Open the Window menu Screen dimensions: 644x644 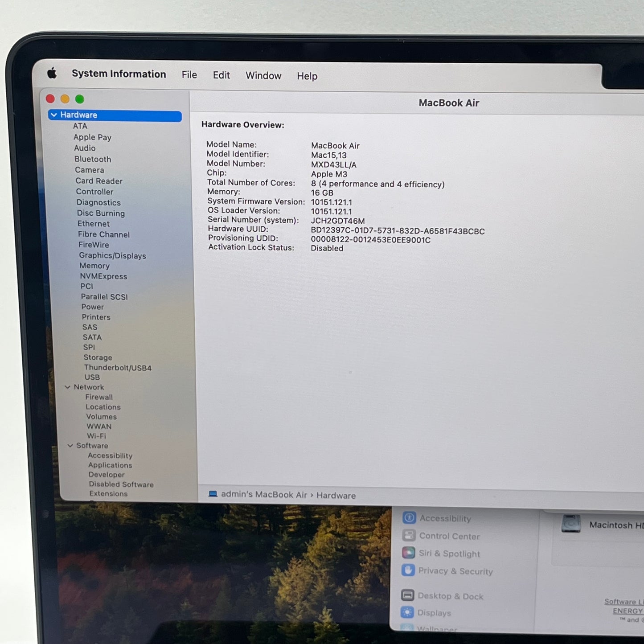(x=263, y=76)
